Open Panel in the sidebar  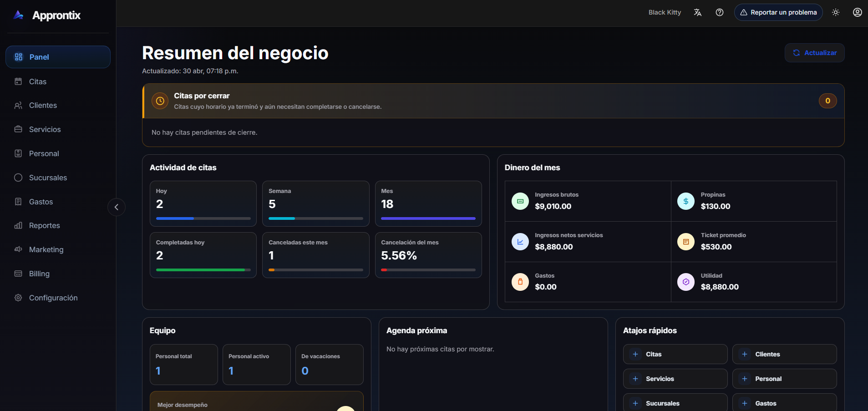tap(58, 57)
